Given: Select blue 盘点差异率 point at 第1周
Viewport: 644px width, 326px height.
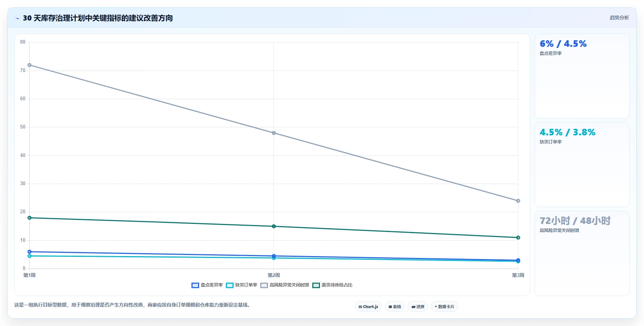Looking at the screenshot, I should (30, 252).
